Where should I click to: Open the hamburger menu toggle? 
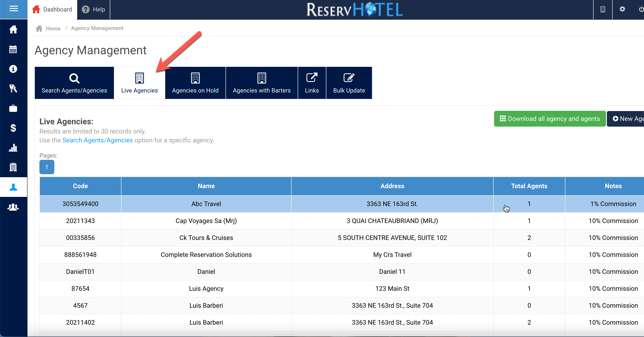pyautogui.click(x=14, y=9)
